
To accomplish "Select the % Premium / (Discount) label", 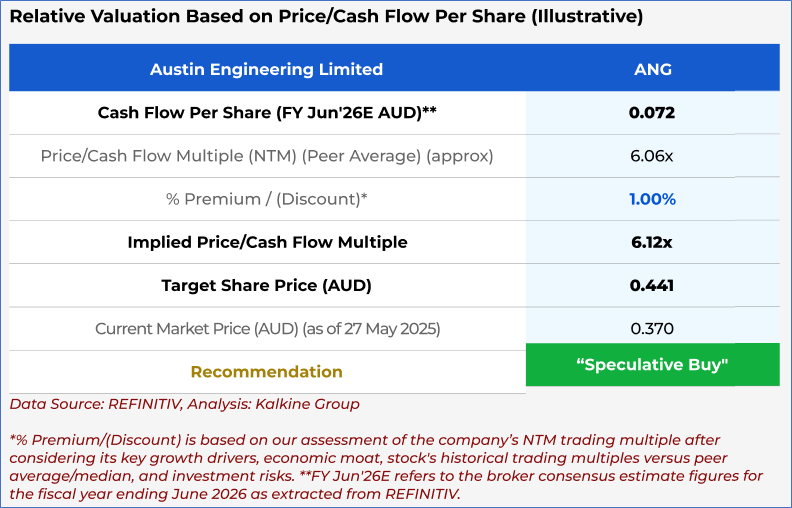I will coord(266,199).
